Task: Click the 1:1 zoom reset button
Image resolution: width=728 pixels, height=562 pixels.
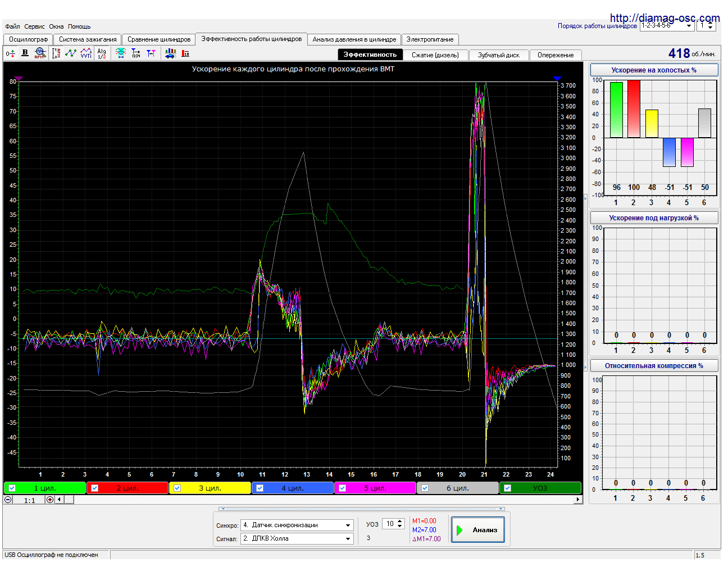Action: pos(29,500)
